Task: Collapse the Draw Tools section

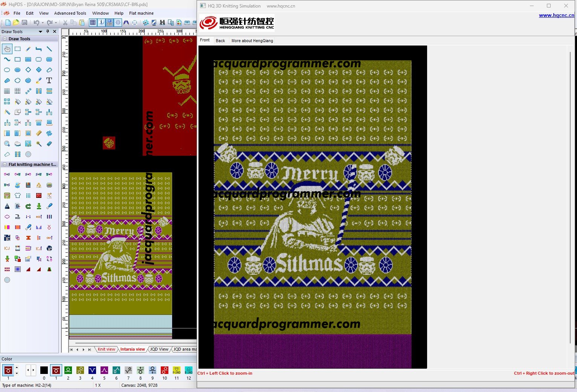Action: [x=5, y=39]
